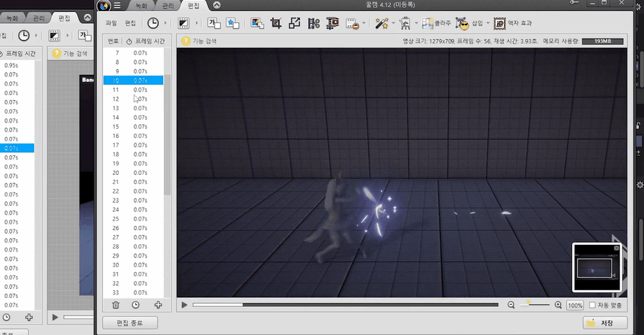Viewport: 644px width, 335px height.
Task: Click the 저장 save button
Action: click(x=605, y=323)
